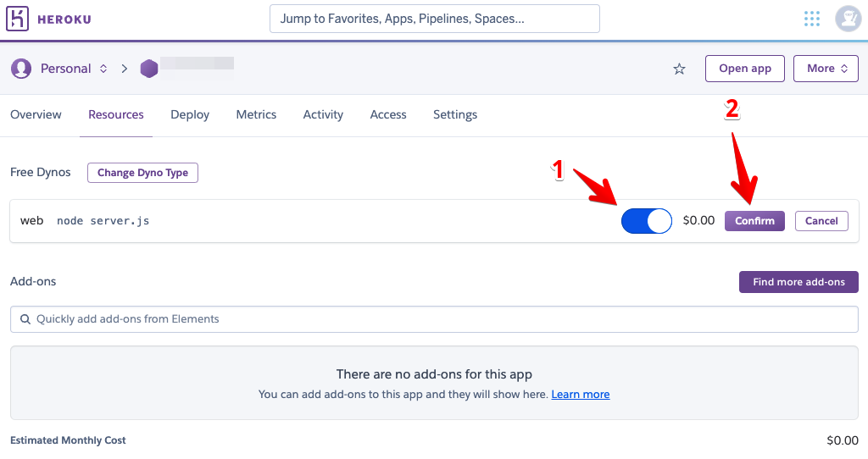Open the user avatar account menu
Image resolution: width=868 pixels, height=459 pixels.
click(848, 19)
